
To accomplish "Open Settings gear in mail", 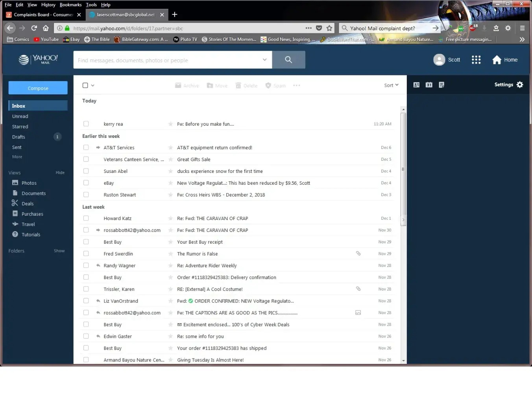I will [520, 84].
